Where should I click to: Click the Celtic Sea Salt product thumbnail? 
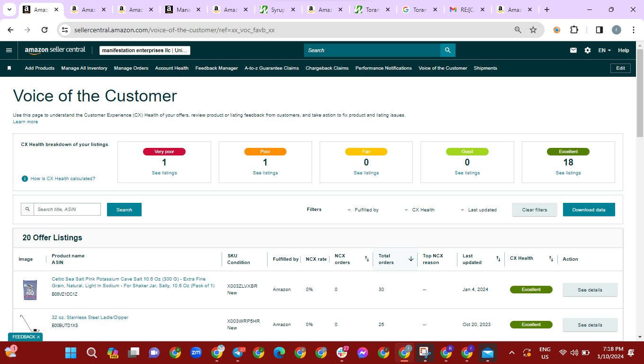(x=30, y=290)
